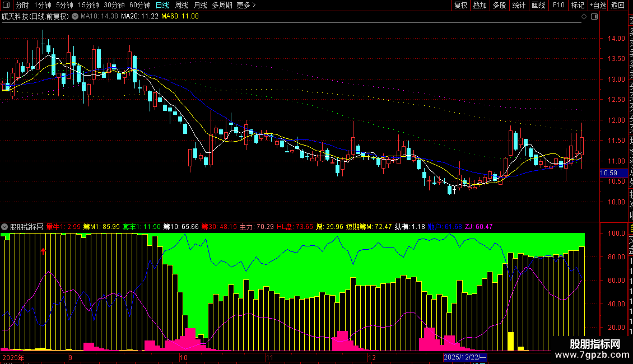The width and height of the screenshot is (633, 364).
Task: Click month 11 on the time axis
Action: tap(269, 357)
